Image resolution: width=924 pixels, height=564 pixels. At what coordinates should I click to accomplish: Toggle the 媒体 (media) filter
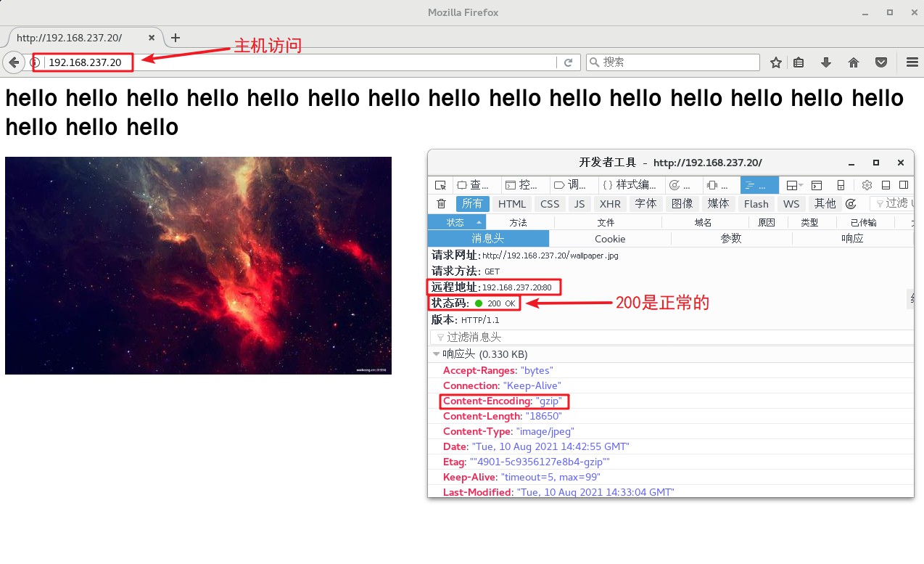pyautogui.click(x=719, y=204)
